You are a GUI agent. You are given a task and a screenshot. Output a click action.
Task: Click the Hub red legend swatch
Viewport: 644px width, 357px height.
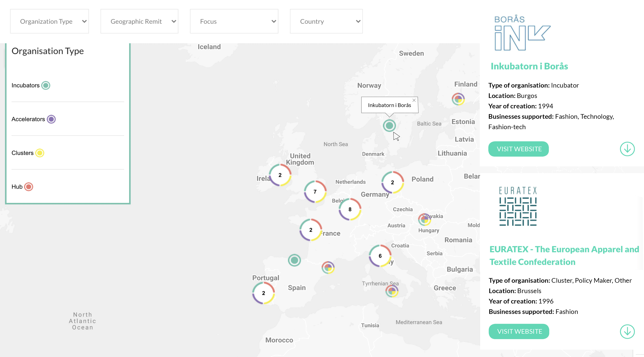[29, 187]
